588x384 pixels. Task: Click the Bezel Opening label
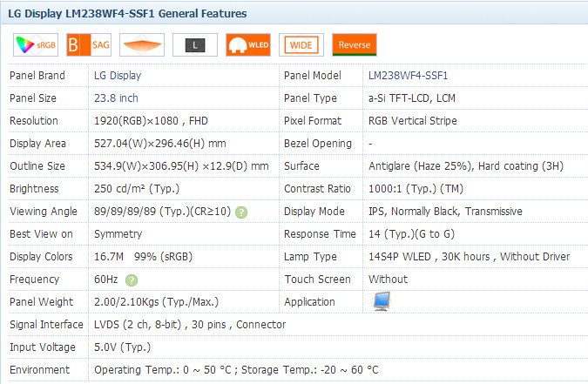pyautogui.click(x=318, y=144)
